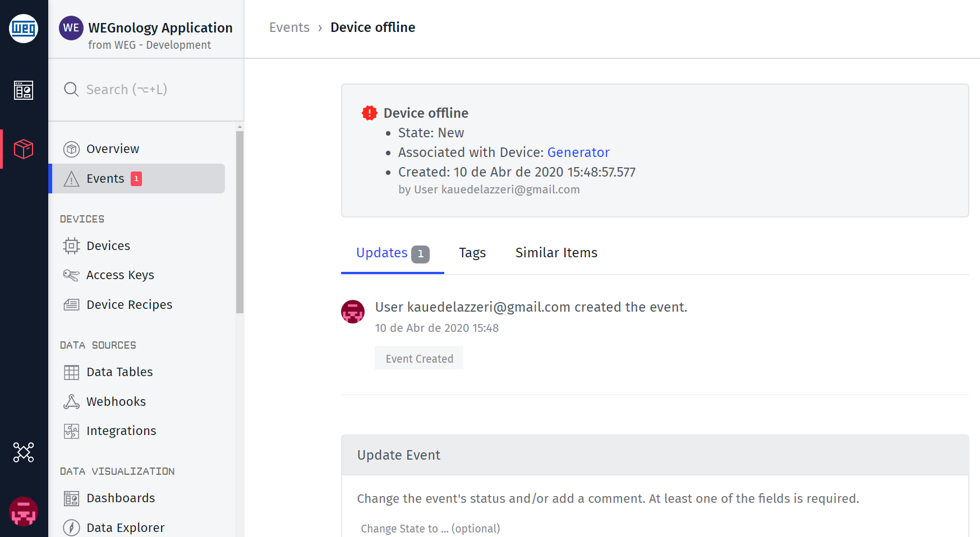Click the Integrations puzzle icon

(x=71, y=431)
